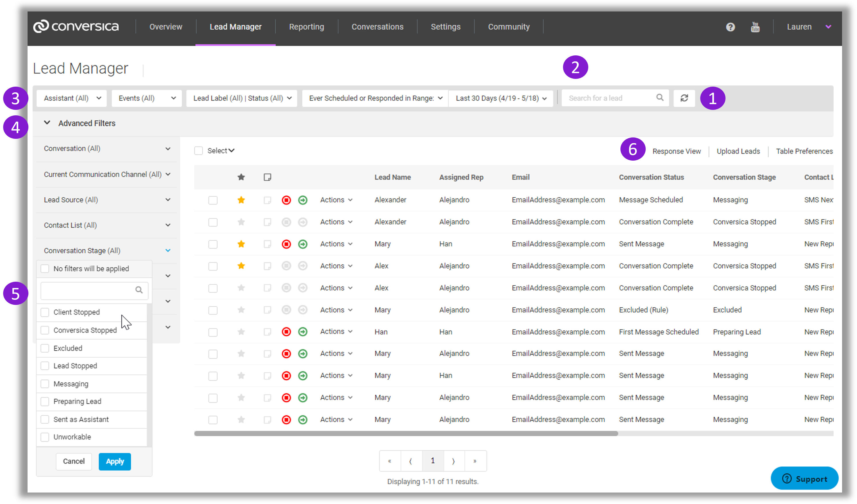
Task: Check the Unworkable filter option
Action: point(45,437)
